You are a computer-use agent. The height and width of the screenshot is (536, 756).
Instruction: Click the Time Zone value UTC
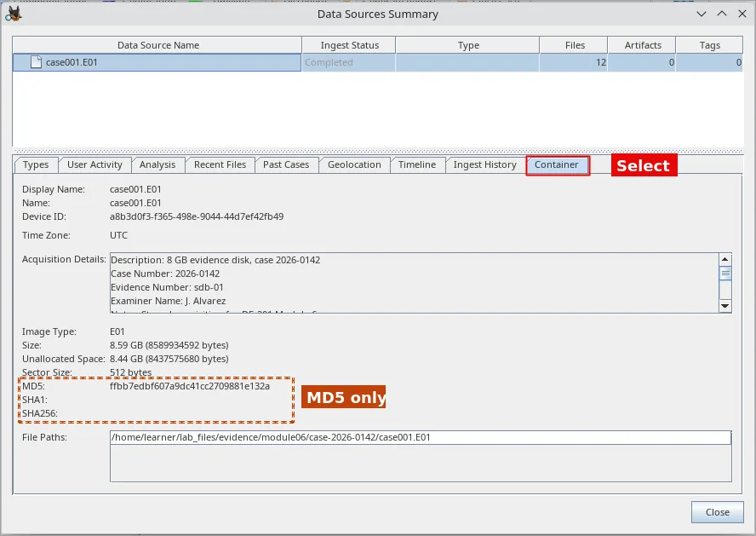point(118,235)
